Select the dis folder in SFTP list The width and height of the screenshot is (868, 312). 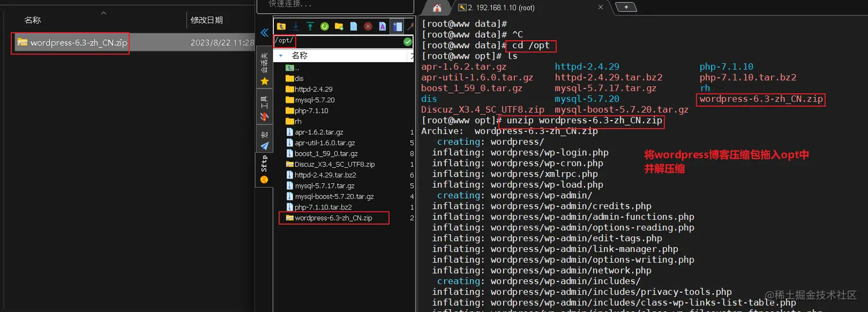point(294,78)
